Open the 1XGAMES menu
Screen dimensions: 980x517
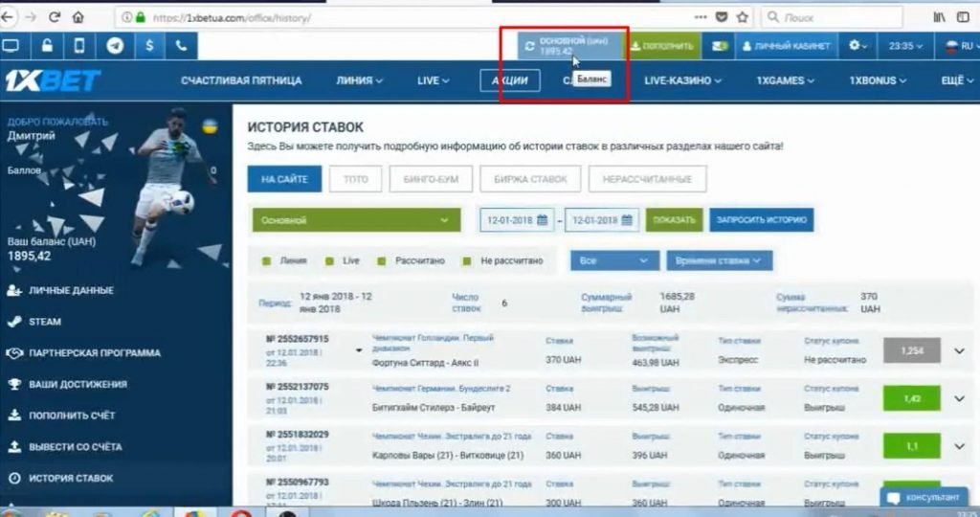785,80
